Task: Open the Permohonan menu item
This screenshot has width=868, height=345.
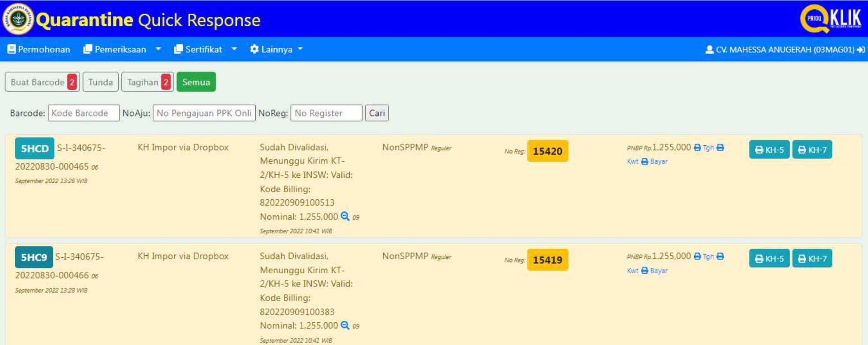Action: [39, 49]
